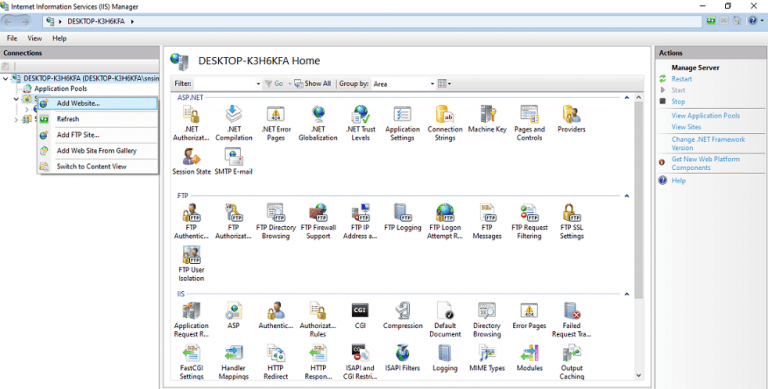Image resolution: width=768 pixels, height=389 pixels.
Task: Open the Machine Key feature icon
Action: (487, 119)
